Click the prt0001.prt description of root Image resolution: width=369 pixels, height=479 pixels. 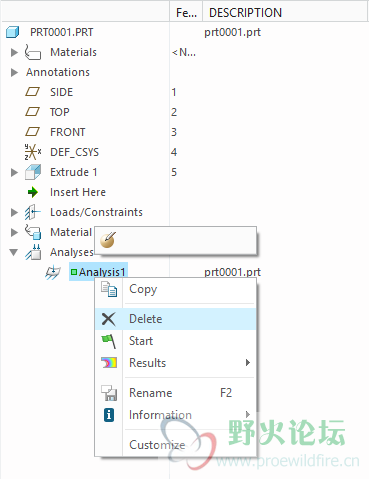pos(232,32)
